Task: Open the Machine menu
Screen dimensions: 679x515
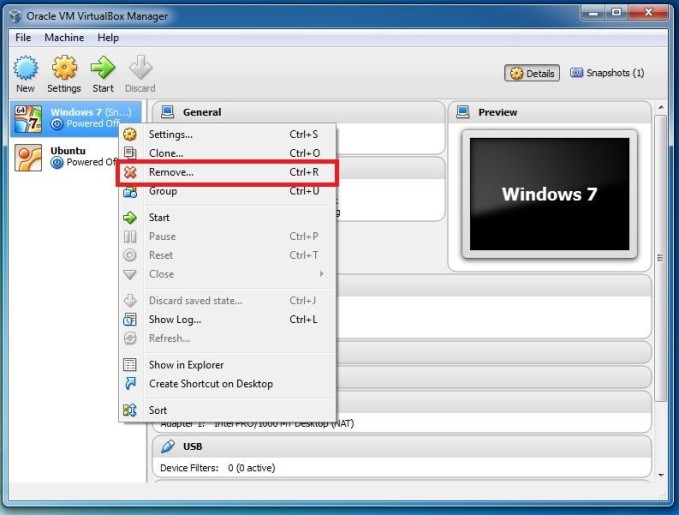Action: [64, 38]
